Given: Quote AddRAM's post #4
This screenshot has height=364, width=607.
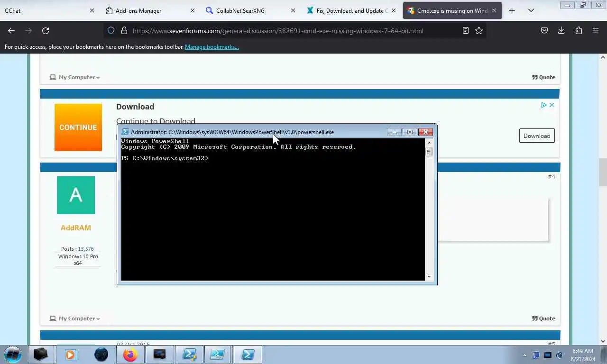Looking at the screenshot, I should click(543, 318).
